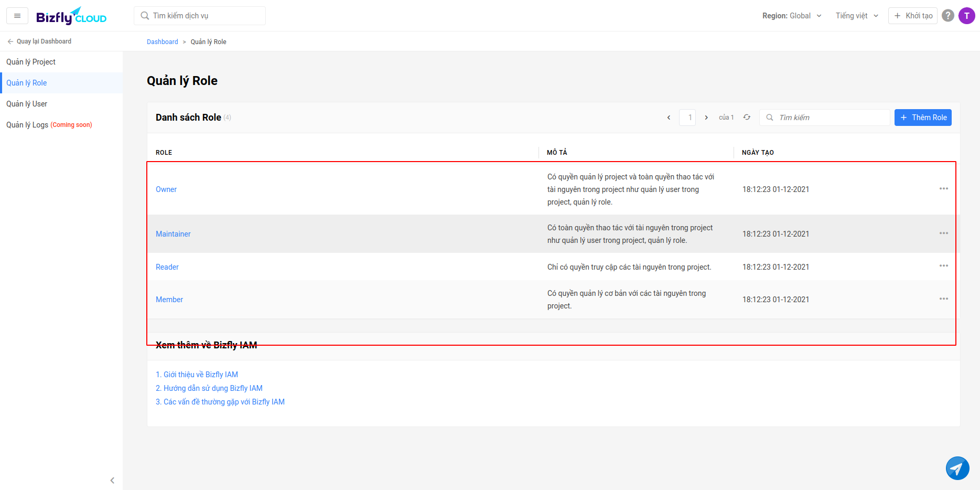The height and width of the screenshot is (490, 980).
Task: Click the Bizfly Cloud logo
Action: click(x=71, y=16)
